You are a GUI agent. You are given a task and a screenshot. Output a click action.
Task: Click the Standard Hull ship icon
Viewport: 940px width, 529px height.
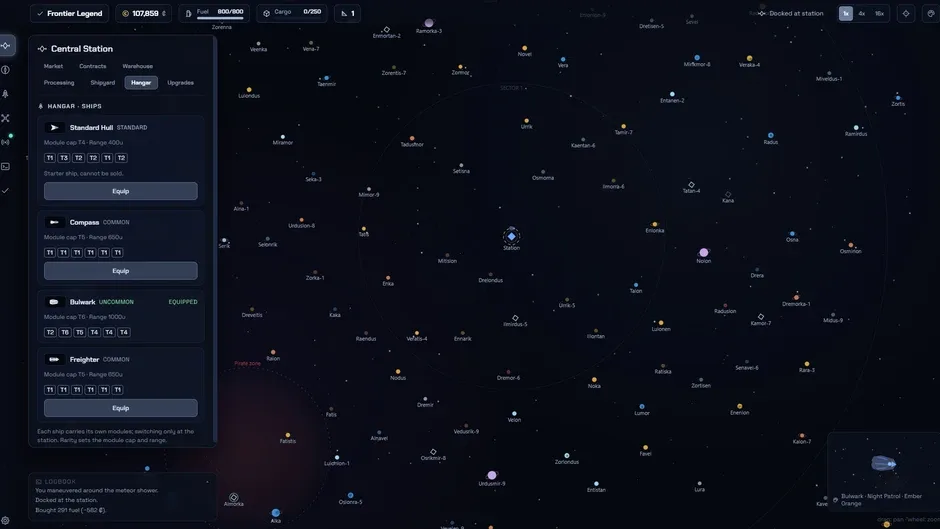(54, 127)
